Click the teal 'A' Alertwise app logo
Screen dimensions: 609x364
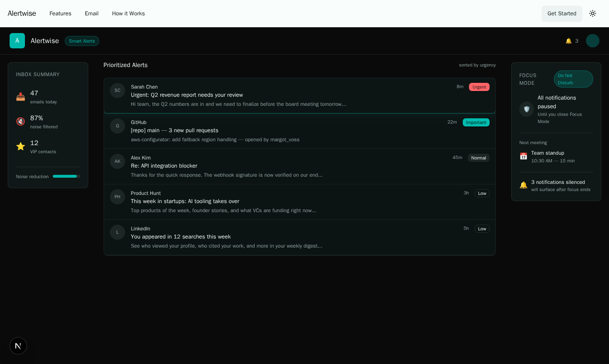17,41
